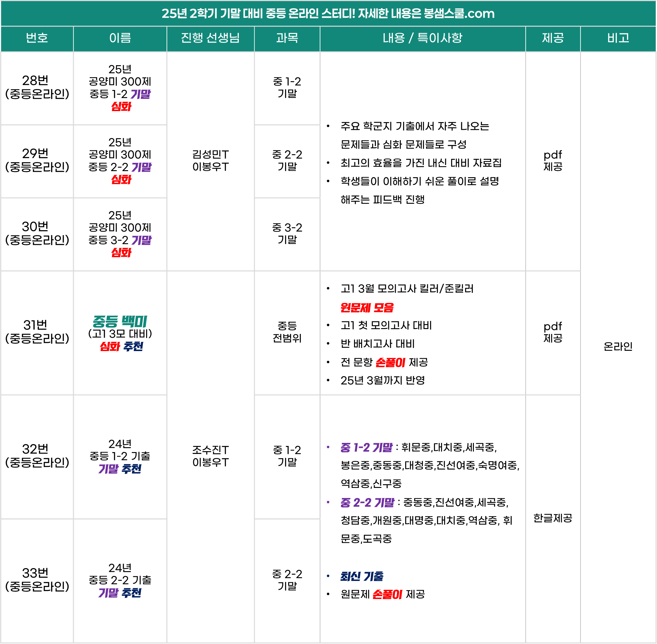Click the 내용 / 특이사항 column header
The image size is (657, 644).
pyautogui.click(x=422, y=38)
